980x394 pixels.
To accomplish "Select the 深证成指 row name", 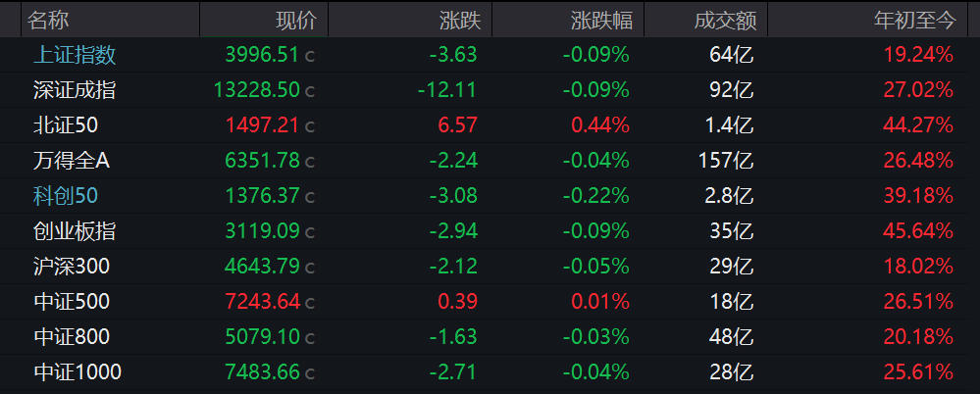I will click(75, 90).
